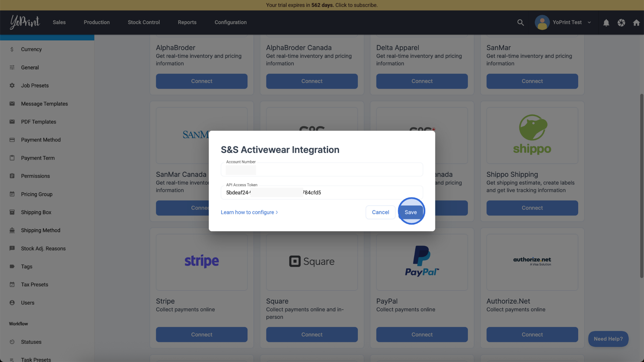
Task: Click the Stock Adj. Reasons icon
Action: pos(12,248)
